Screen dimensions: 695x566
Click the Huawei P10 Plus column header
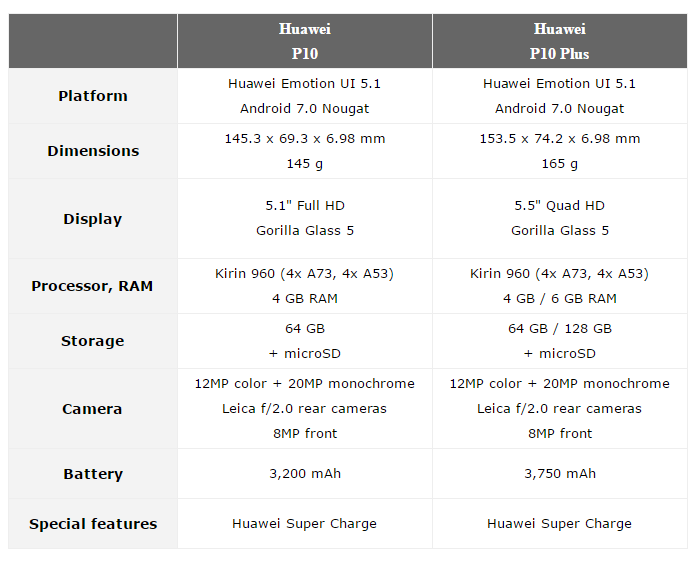click(559, 41)
